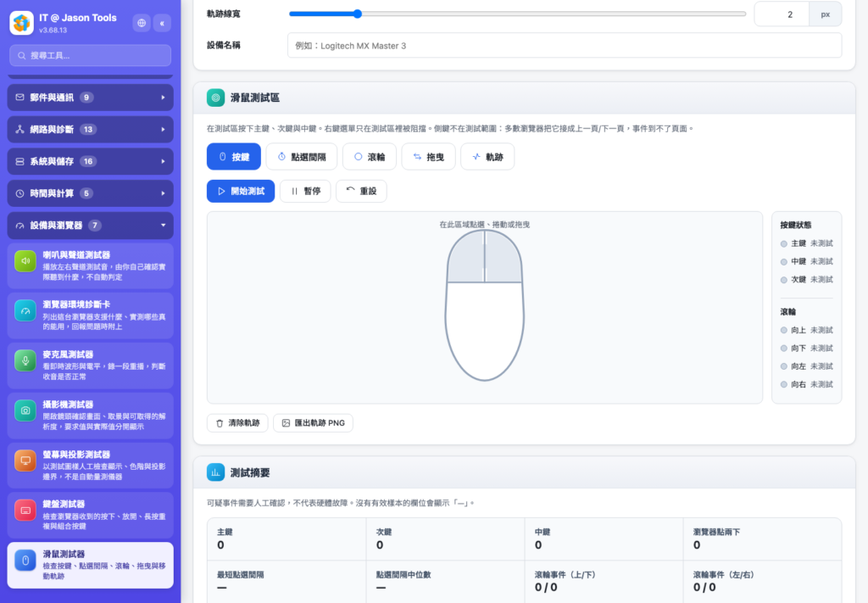This screenshot has height=603, width=868.
Task: Clear trails with 清除軌跡 button
Action: tap(237, 423)
